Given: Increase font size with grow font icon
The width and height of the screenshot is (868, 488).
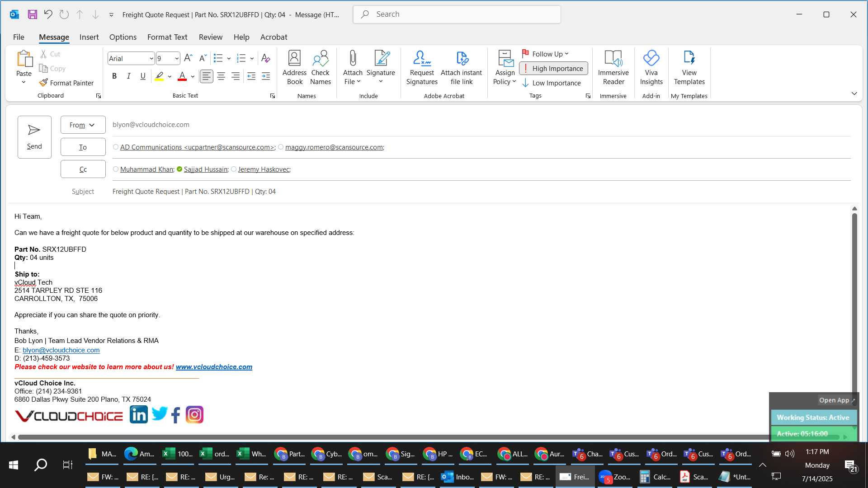Looking at the screenshot, I should tap(189, 58).
